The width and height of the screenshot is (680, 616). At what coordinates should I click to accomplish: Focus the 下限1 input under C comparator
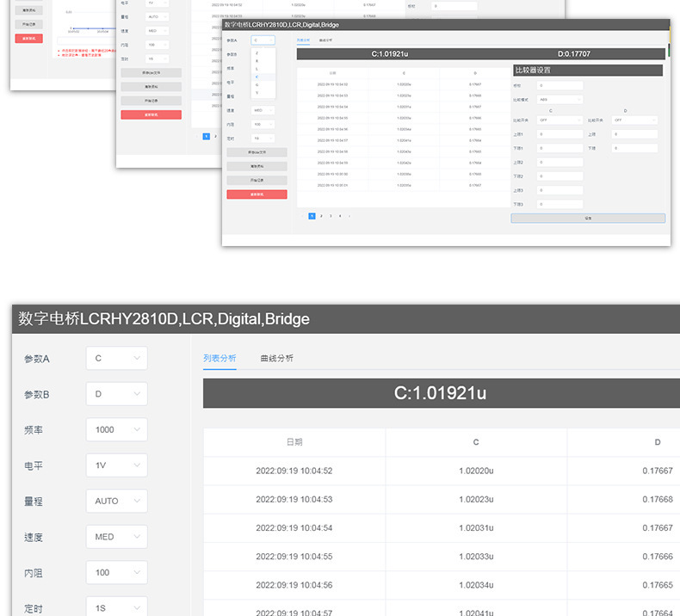pos(559,148)
